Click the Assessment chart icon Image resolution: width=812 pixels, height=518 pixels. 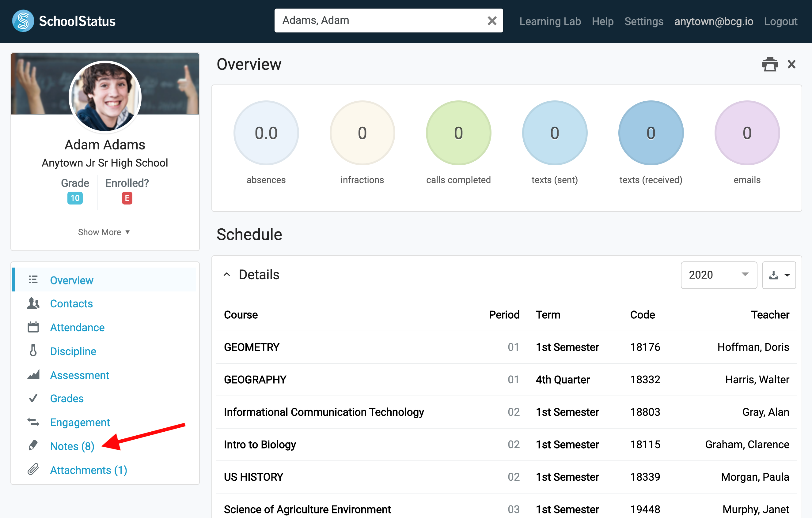[33, 374]
